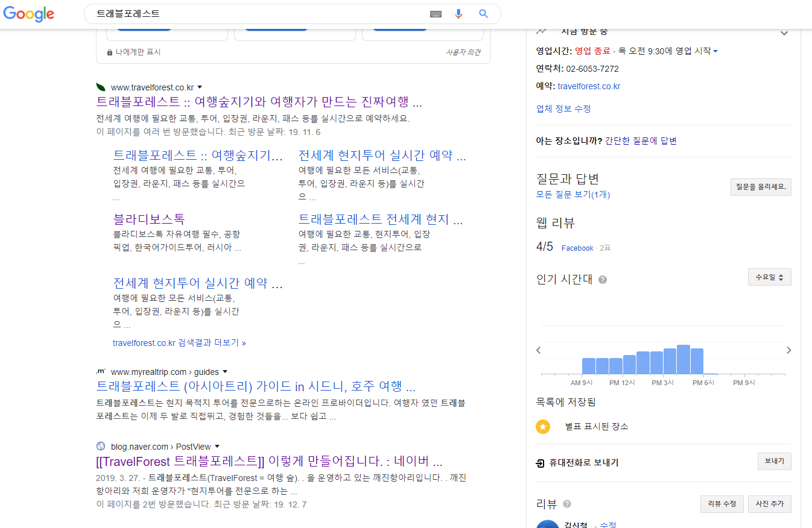
Task: Start voice search with microphone icon
Action: 458,14
